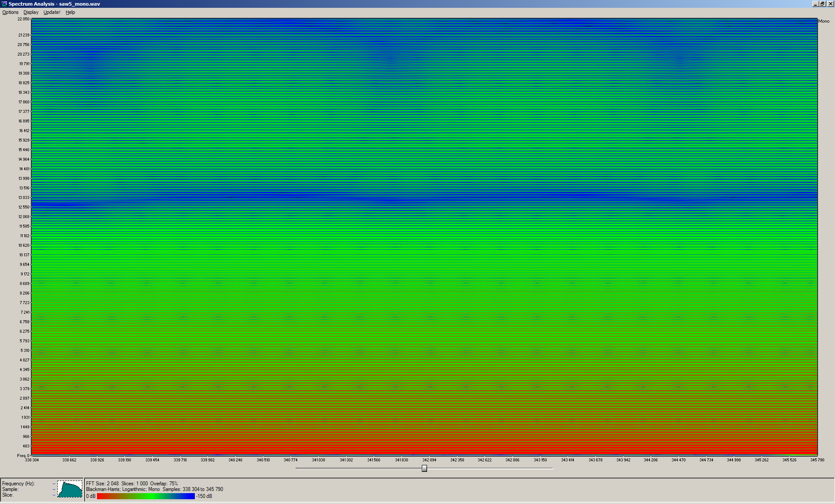Click the -150 dB legend label

coord(204,496)
